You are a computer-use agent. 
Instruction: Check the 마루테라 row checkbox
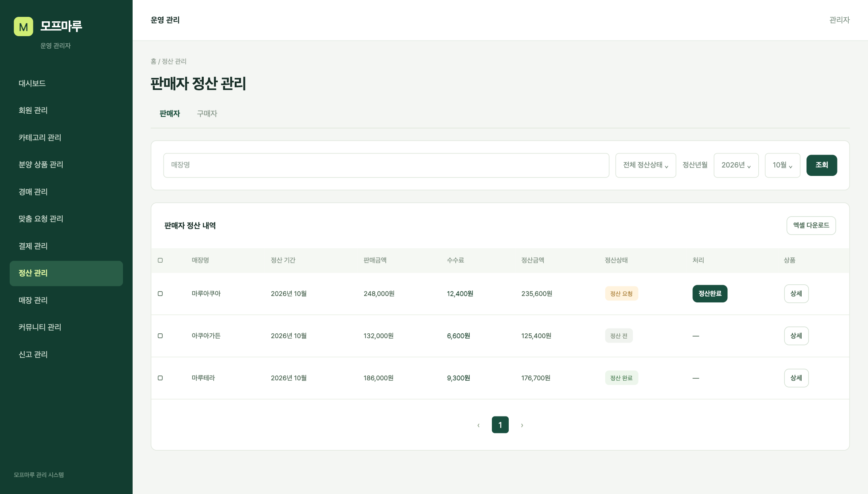(160, 378)
